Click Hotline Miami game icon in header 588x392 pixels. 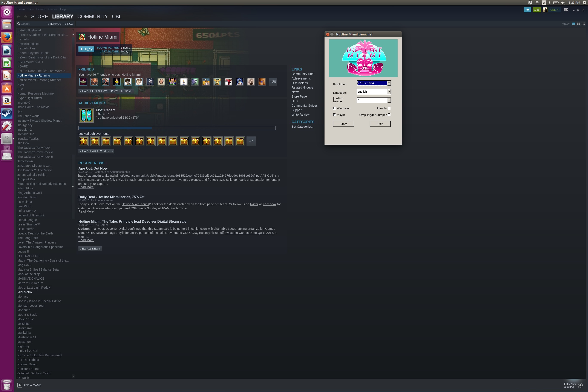tap(82, 37)
